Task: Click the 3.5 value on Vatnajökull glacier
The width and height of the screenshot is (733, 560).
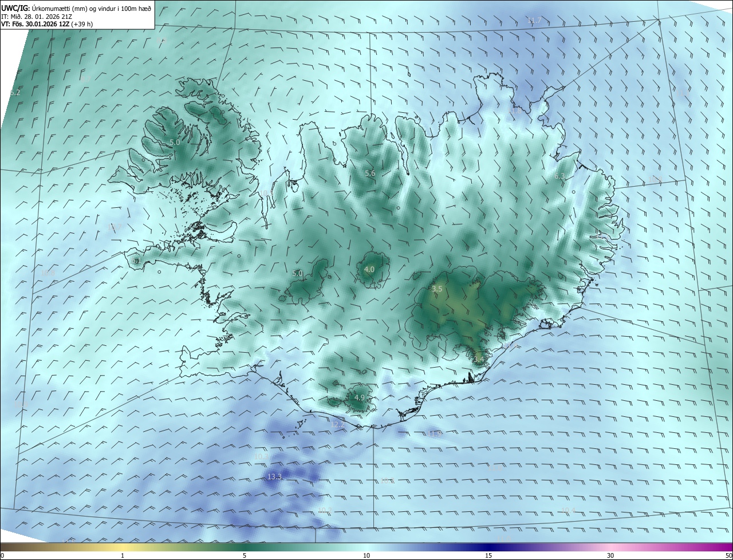Action: click(437, 289)
